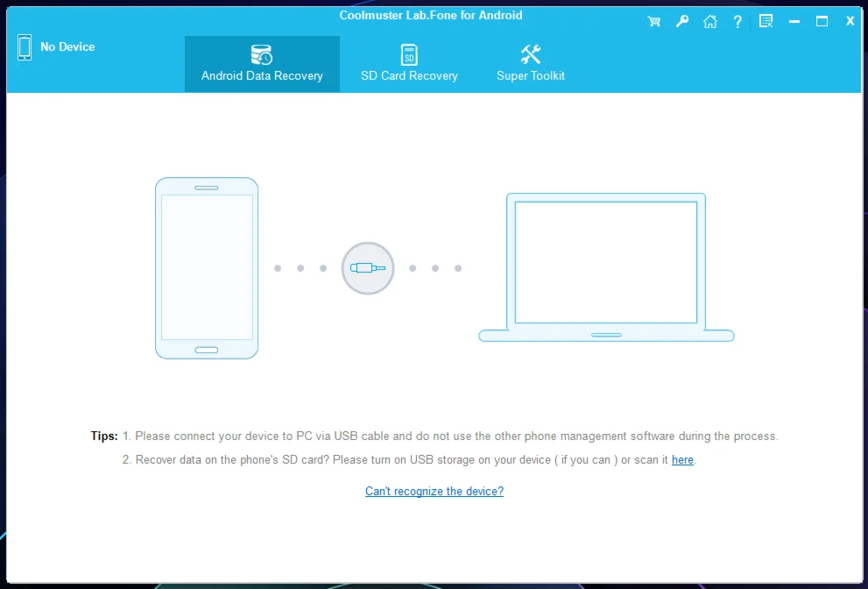Open "Can't recognize the device?" link

[434, 491]
